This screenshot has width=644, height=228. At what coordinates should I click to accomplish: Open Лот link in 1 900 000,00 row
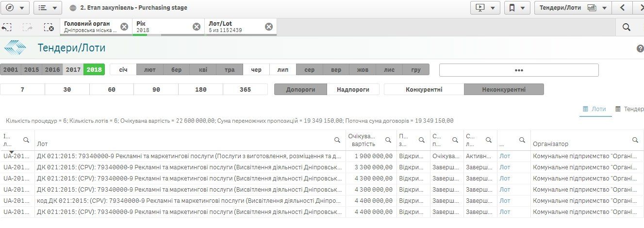505,156
